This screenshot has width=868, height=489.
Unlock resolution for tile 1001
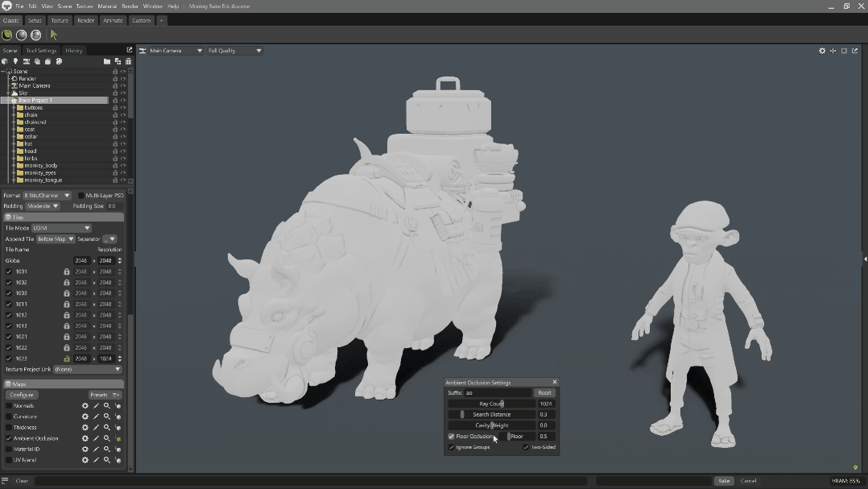click(x=66, y=271)
